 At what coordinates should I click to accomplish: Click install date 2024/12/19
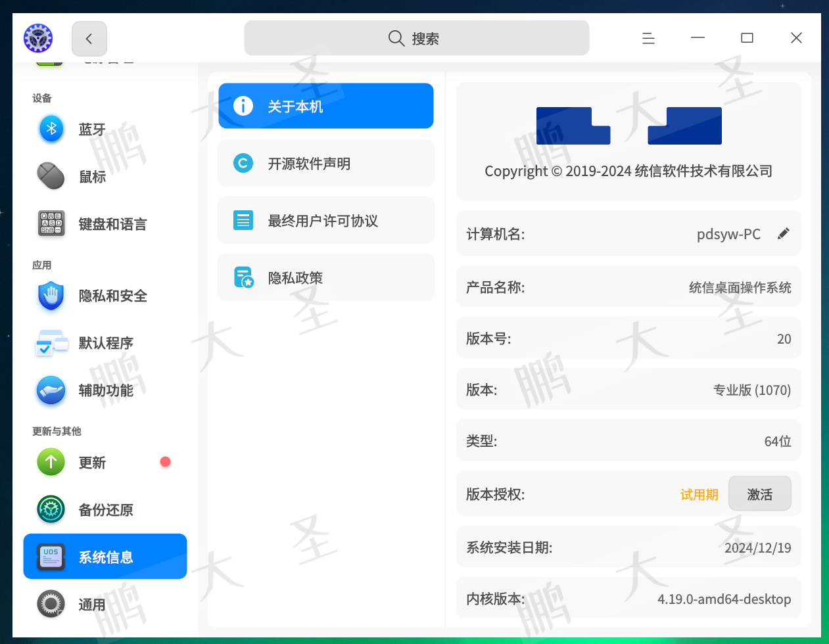point(757,547)
